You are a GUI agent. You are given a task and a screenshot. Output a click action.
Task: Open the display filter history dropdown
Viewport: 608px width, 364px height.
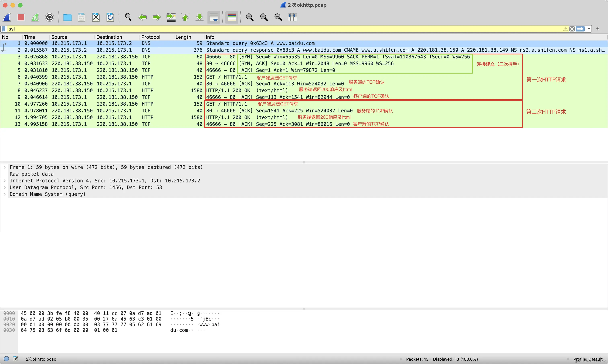(x=589, y=29)
